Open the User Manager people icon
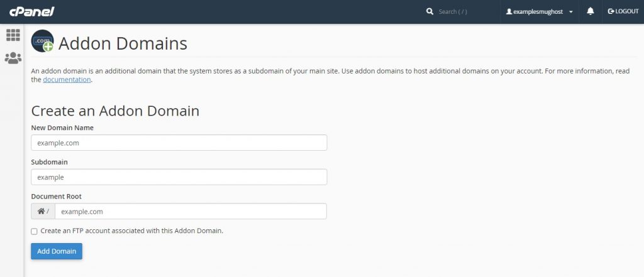644x277 pixels. tap(13, 58)
